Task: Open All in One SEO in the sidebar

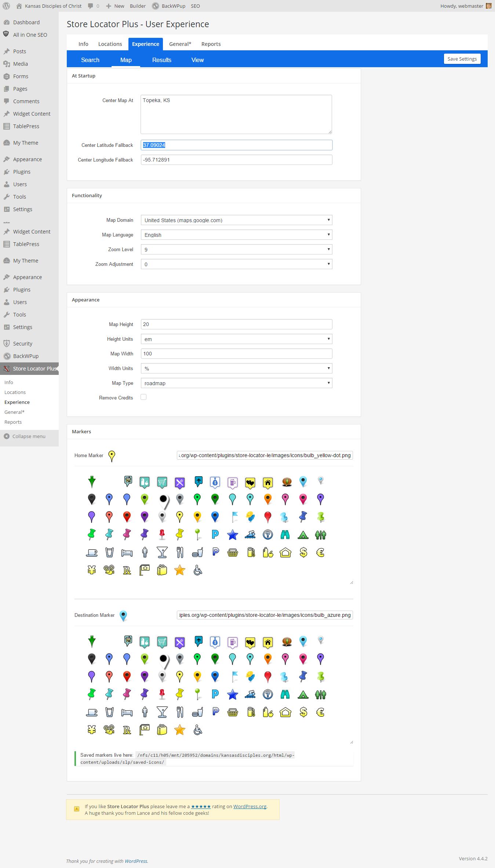Action: (x=30, y=35)
